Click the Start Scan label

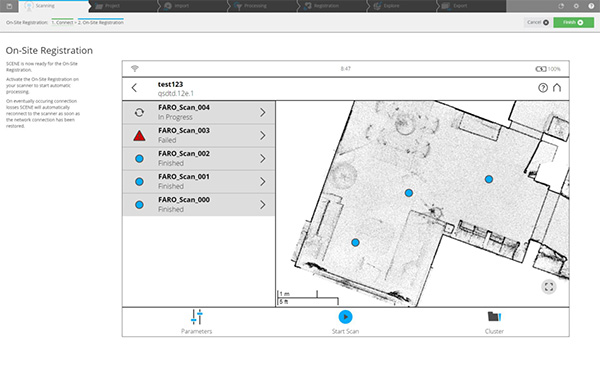pyautogui.click(x=345, y=331)
